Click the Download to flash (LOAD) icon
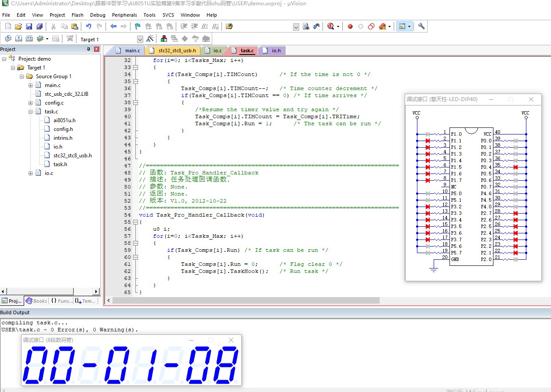The image size is (551, 392). coord(70,39)
